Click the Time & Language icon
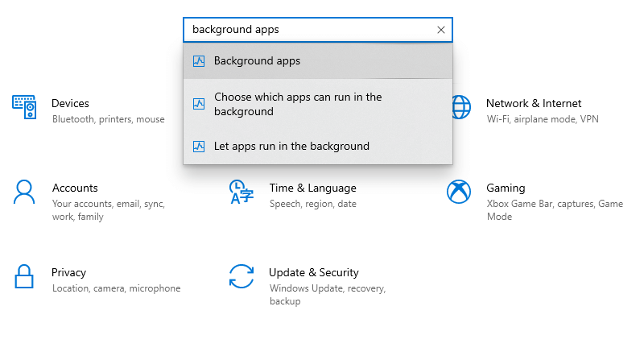 tap(241, 192)
